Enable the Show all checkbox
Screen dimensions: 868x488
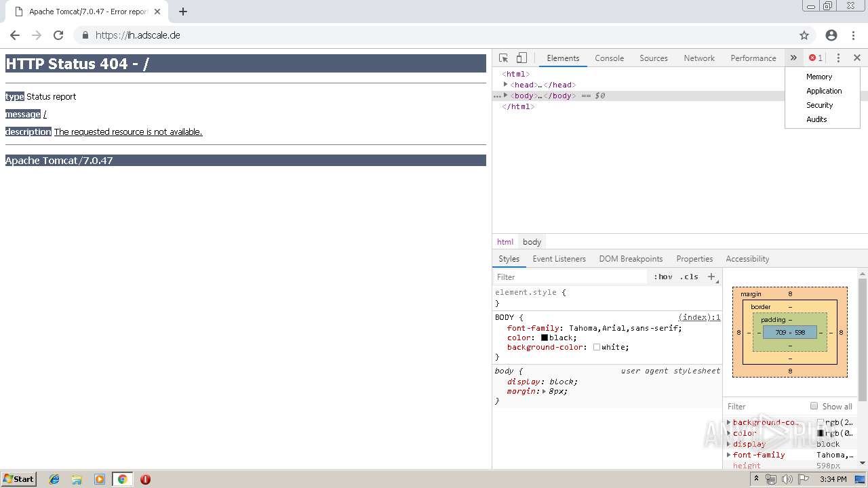[x=814, y=406]
